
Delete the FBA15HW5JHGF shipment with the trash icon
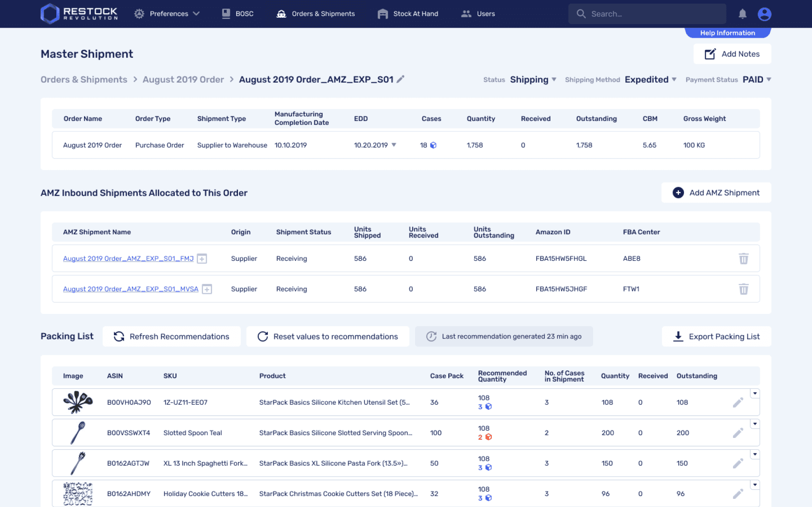[x=743, y=289]
